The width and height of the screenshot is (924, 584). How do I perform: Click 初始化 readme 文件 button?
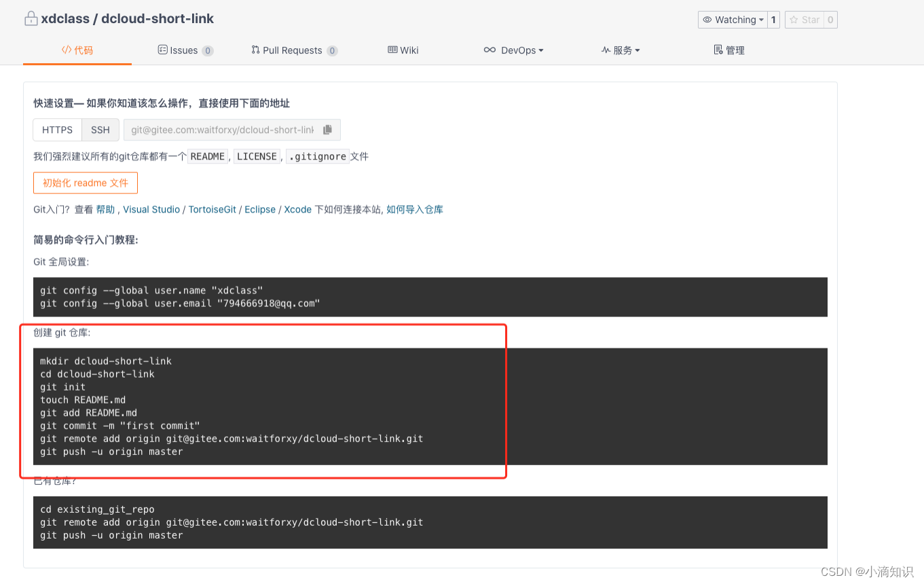coord(86,183)
